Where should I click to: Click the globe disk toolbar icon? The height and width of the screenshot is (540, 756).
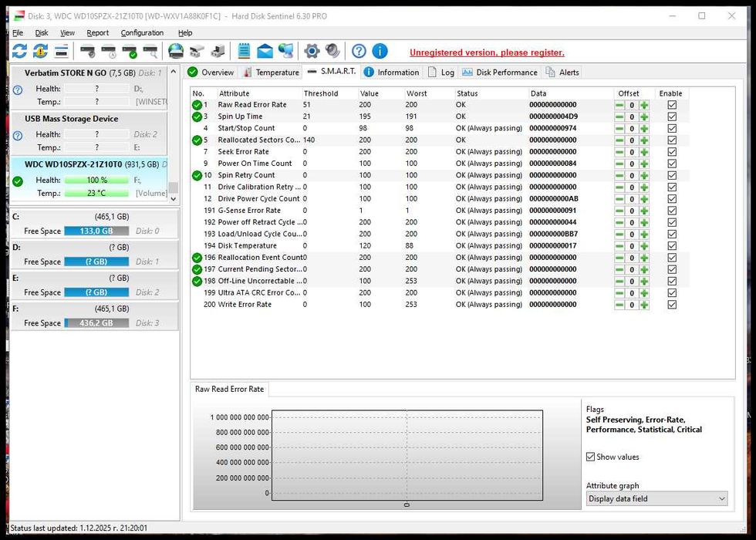pos(176,52)
